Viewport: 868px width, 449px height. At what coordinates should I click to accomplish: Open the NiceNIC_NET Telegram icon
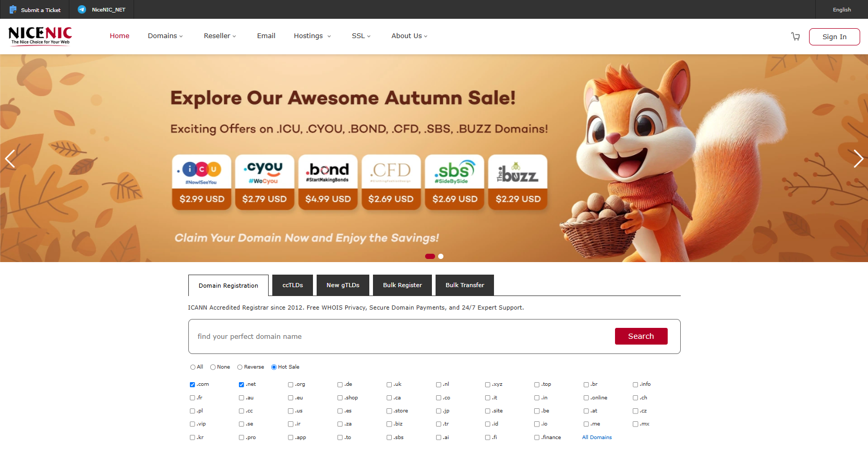(x=82, y=9)
